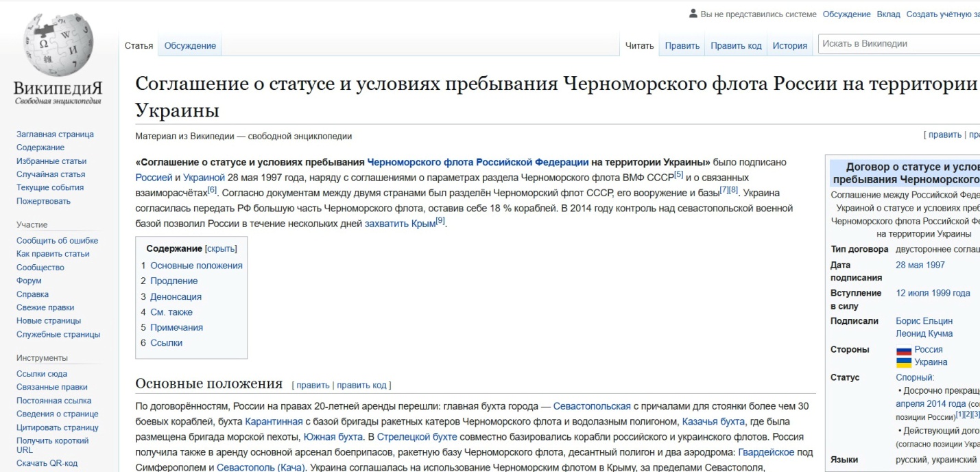Go to contents item Продление

[x=174, y=281]
